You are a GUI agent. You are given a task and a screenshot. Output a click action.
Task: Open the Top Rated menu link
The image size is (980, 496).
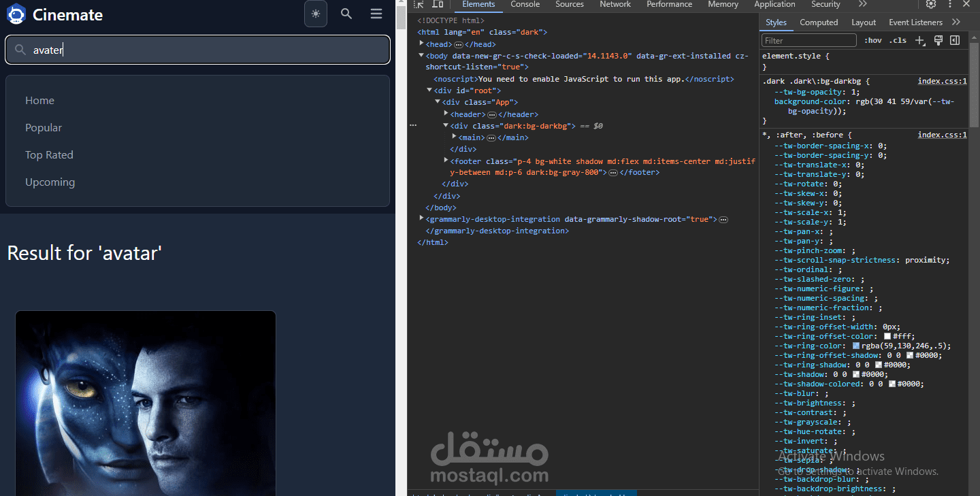click(49, 155)
